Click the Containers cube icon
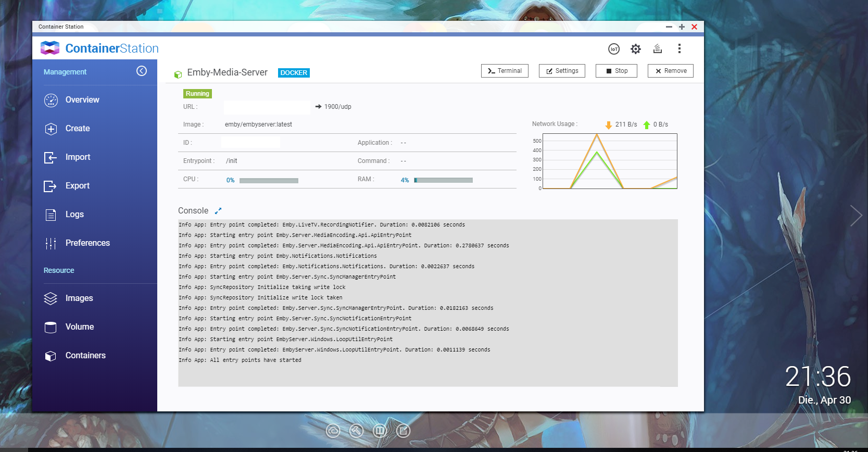This screenshot has height=452, width=868. pos(51,356)
